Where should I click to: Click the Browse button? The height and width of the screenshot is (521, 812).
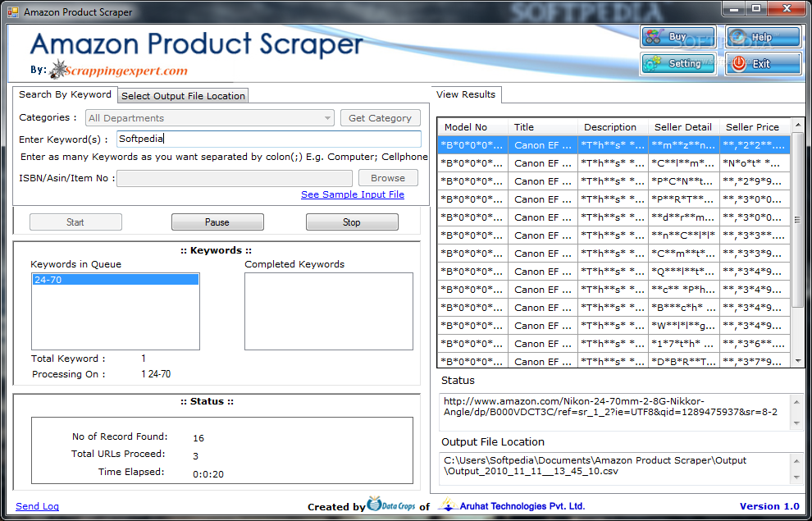[x=388, y=178]
